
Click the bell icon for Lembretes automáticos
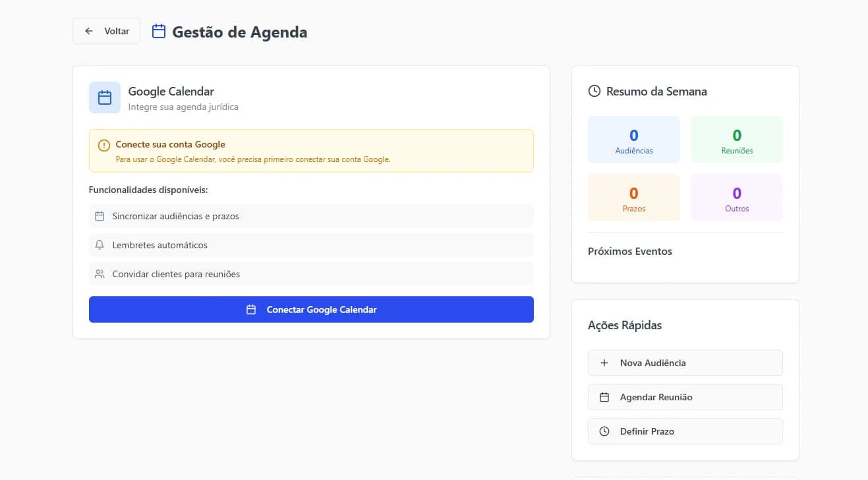tap(100, 244)
